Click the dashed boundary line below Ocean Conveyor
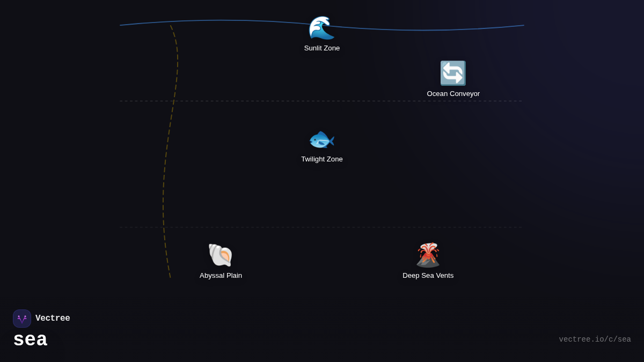This screenshot has width=644, height=362. (268, 101)
